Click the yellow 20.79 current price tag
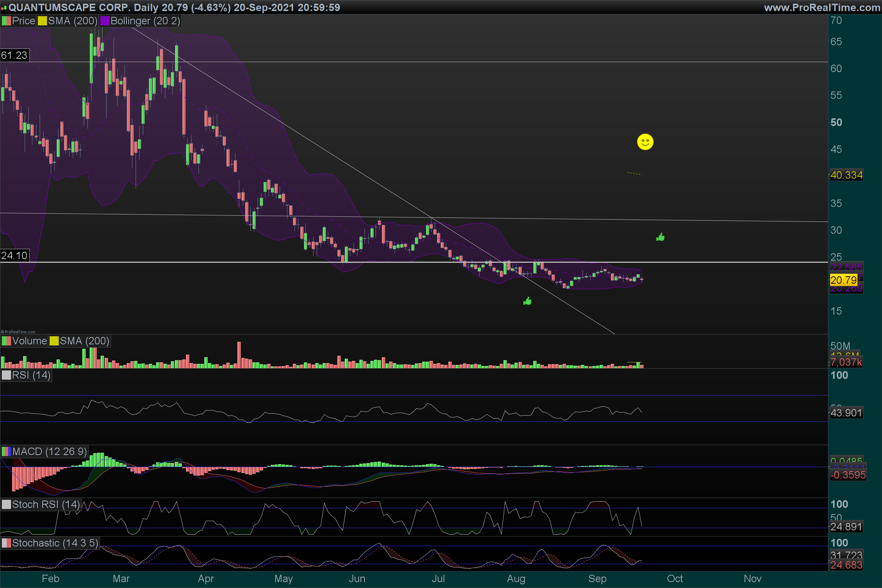This screenshot has height=588, width=882. (x=843, y=280)
